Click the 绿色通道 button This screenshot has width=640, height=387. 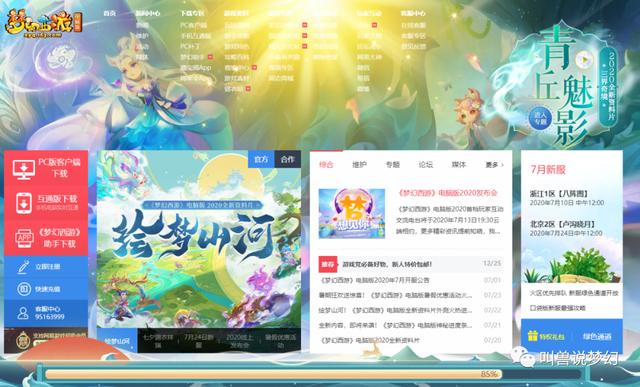(597, 336)
